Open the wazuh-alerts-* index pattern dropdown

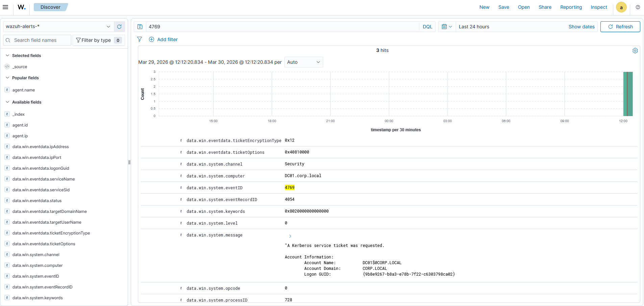[58, 27]
